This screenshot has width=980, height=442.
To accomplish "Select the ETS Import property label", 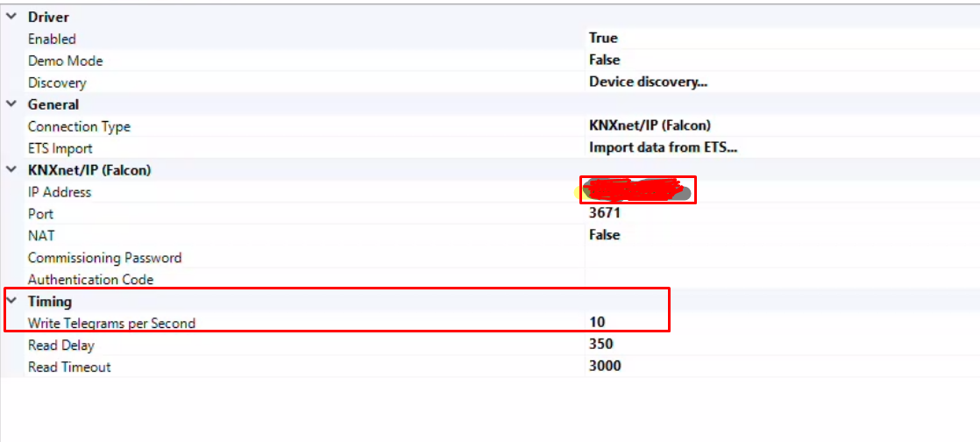I will [60, 148].
